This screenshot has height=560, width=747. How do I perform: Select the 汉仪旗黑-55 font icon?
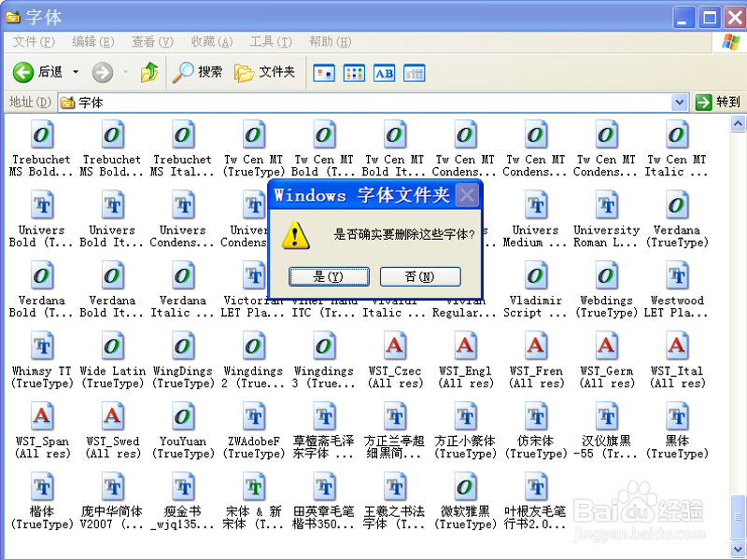pos(606,416)
